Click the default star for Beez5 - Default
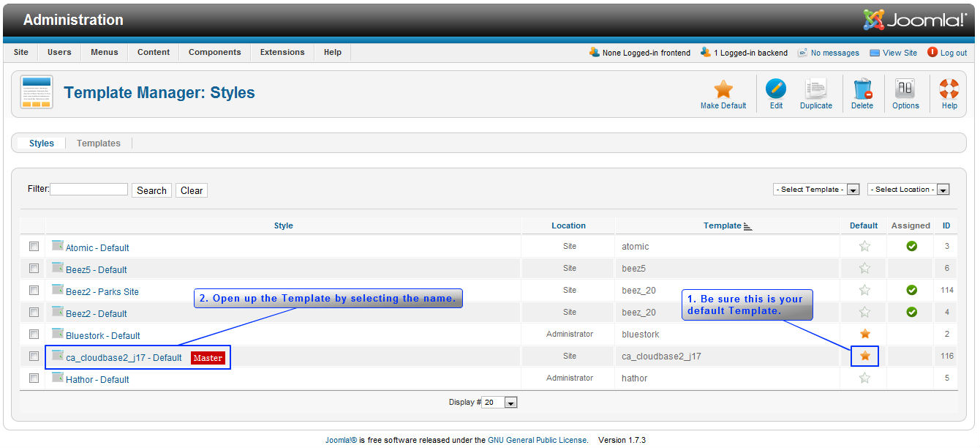The height and width of the screenshot is (448, 980). point(864,269)
